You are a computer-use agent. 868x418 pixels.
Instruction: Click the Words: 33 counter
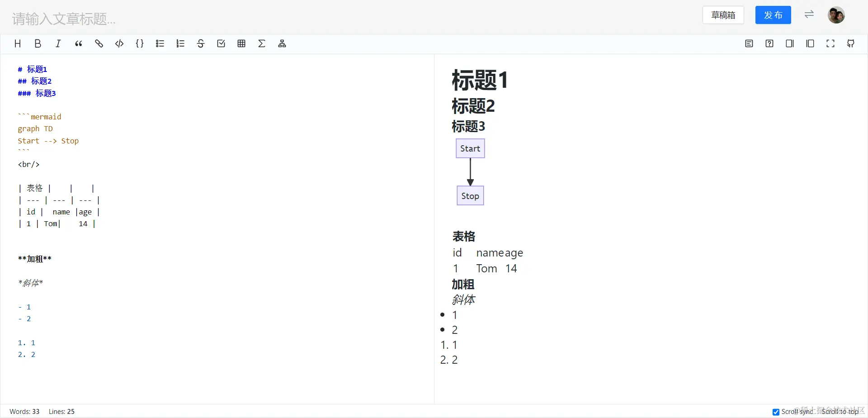(x=24, y=411)
